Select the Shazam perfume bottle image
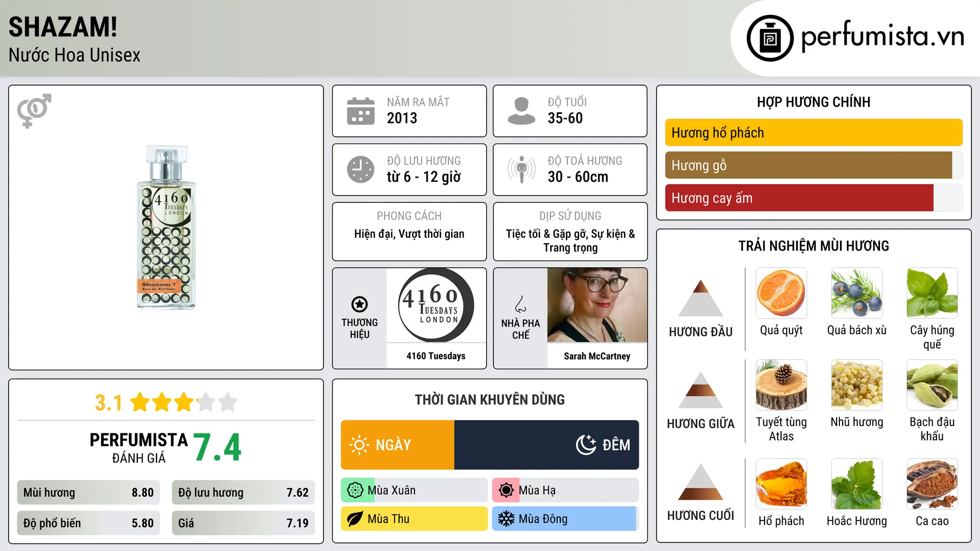The height and width of the screenshot is (551, 980). click(x=166, y=227)
